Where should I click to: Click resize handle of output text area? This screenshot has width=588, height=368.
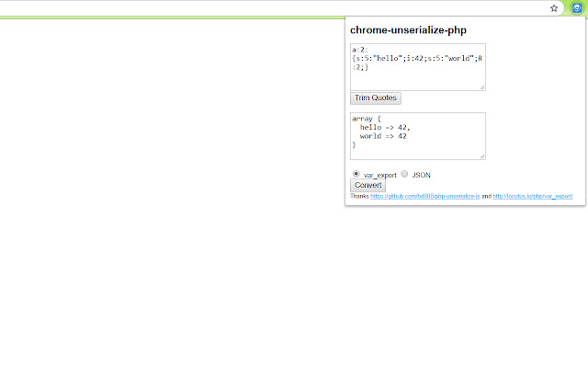[x=482, y=156]
